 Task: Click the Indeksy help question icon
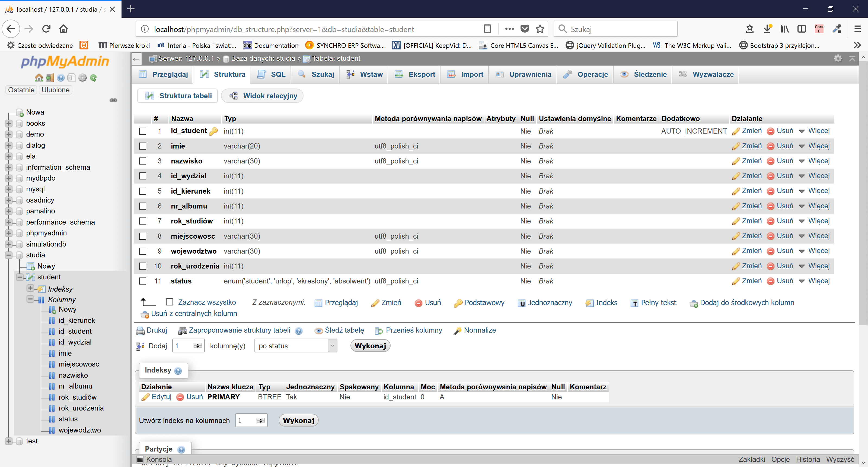(x=178, y=371)
